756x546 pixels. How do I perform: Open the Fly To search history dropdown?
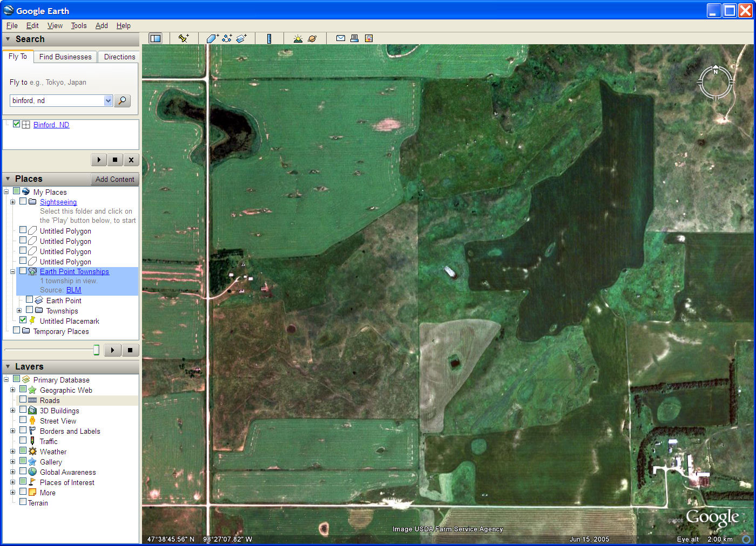click(x=108, y=101)
